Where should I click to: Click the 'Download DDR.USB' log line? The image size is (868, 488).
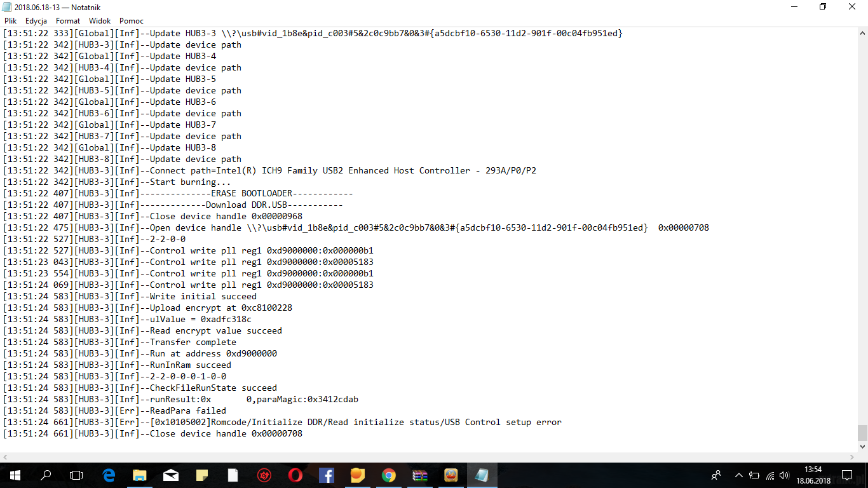(x=173, y=205)
